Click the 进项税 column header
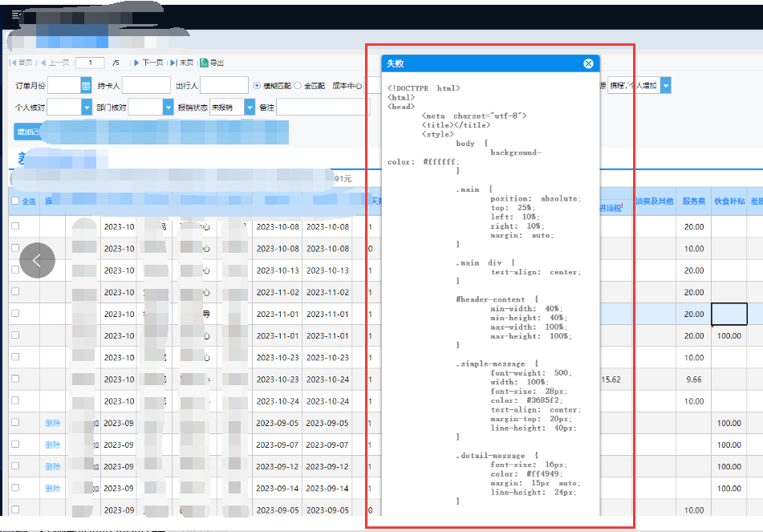 pyautogui.click(x=611, y=208)
